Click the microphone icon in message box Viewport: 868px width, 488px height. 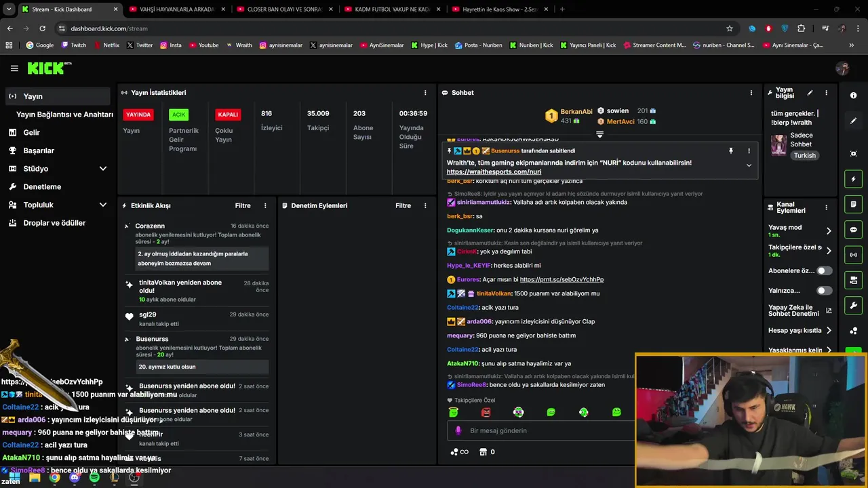pos(458,430)
